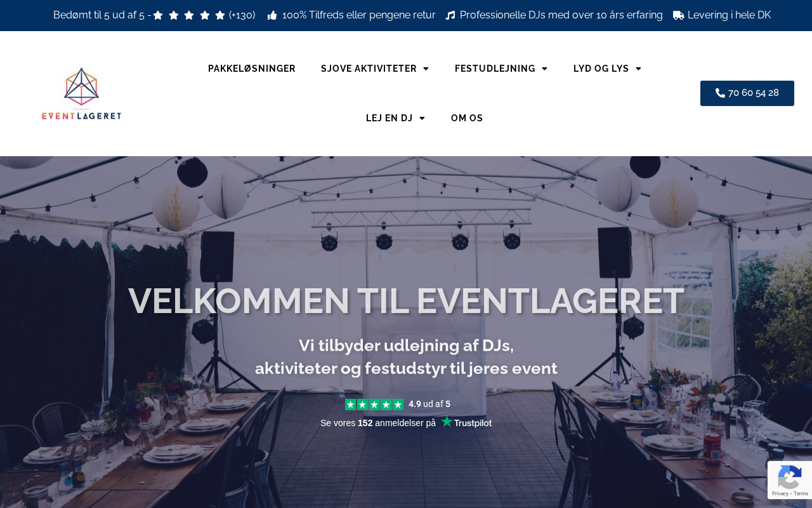Click the Trustpilot star logo

pos(447,422)
